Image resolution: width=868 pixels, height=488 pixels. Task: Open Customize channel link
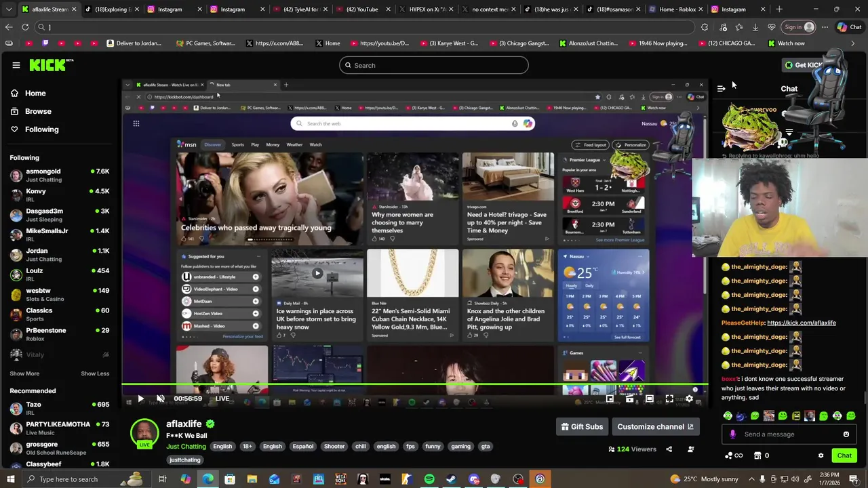tap(655, 427)
